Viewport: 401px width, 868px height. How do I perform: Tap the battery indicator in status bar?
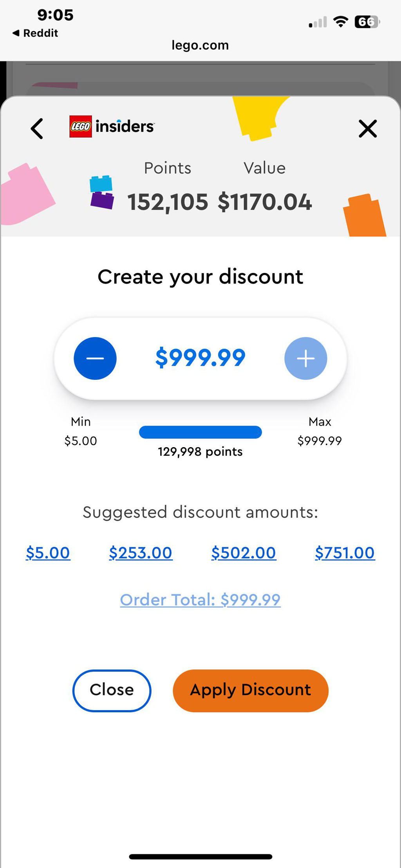(367, 22)
